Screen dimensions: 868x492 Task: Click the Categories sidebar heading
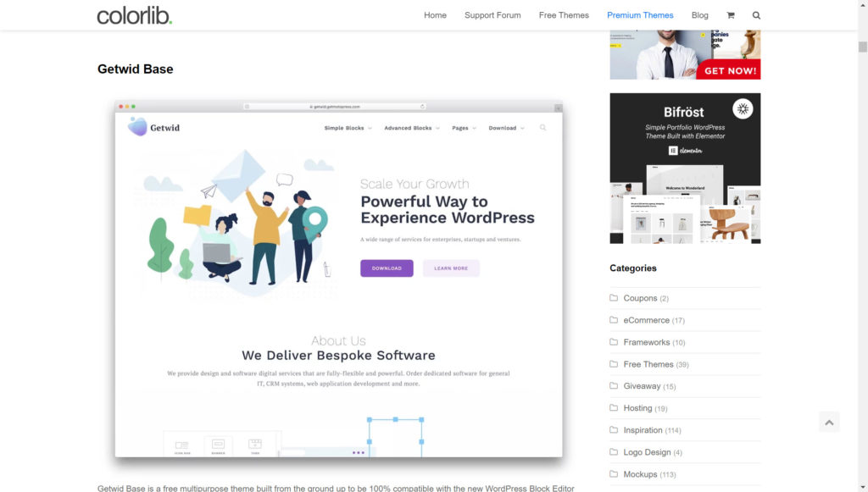coord(632,268)
